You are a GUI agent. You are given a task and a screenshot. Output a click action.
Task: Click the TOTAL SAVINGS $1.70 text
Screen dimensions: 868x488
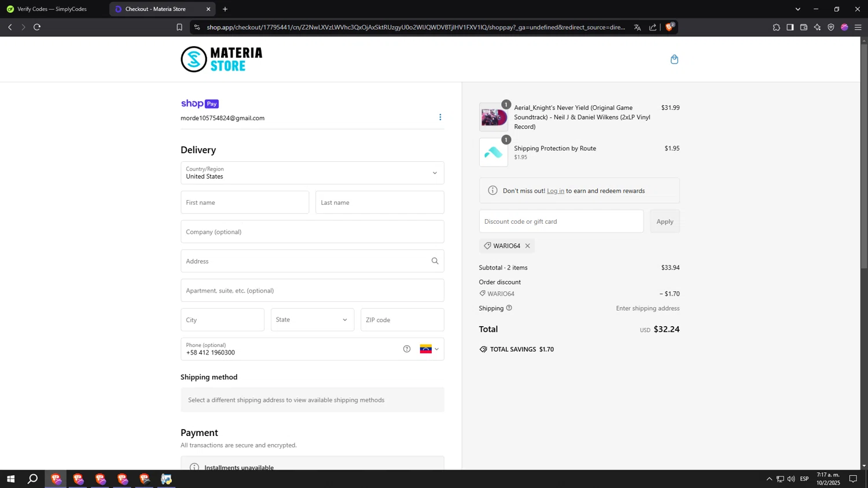point(522,349)
